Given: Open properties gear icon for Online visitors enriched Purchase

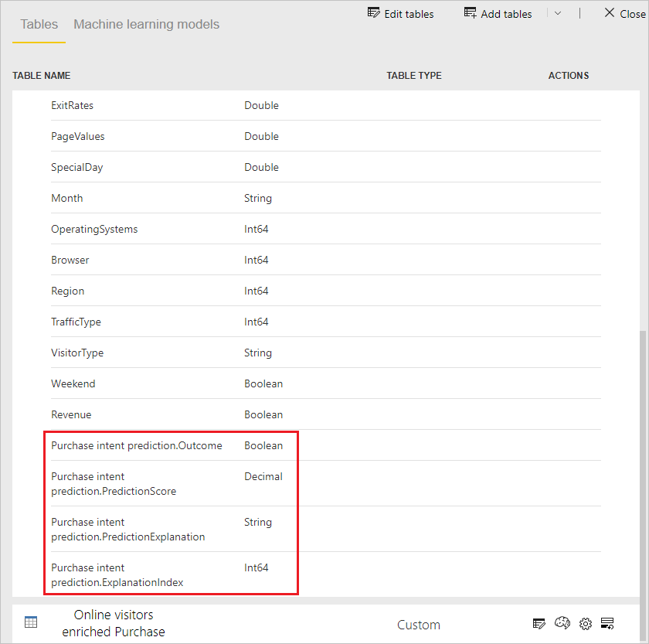Looking at the screenshot, I should coord(586,623).
